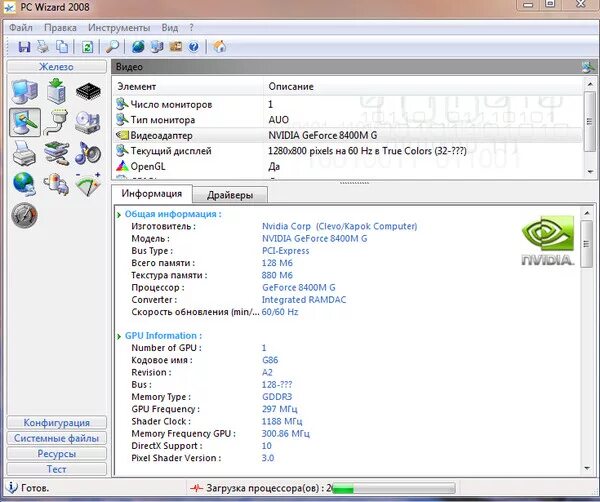The width and height of the screenshot is (600, 502).
Task: Click the Copy toolbar icon
Action: coord(62,47)
